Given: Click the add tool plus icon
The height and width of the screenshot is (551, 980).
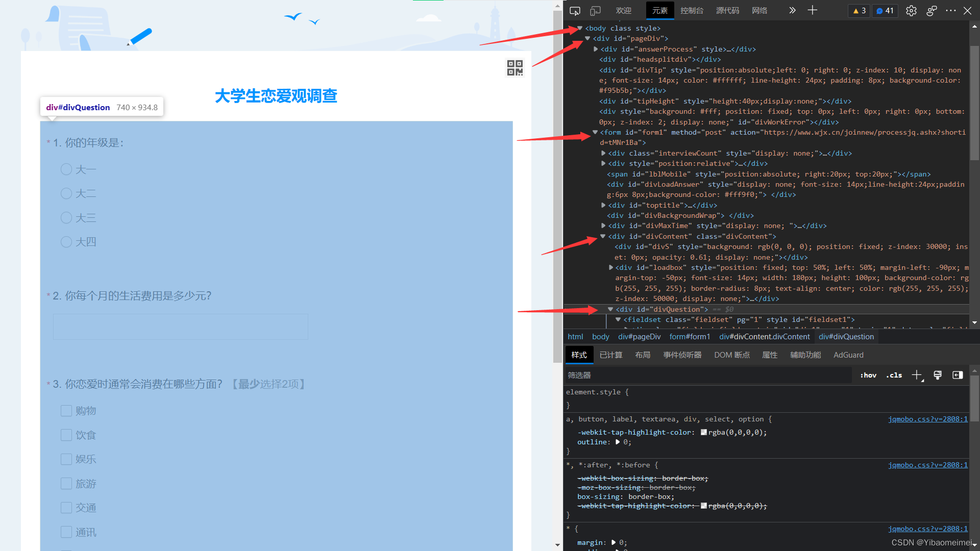Looking at the screenshot, I should point(813,10).
